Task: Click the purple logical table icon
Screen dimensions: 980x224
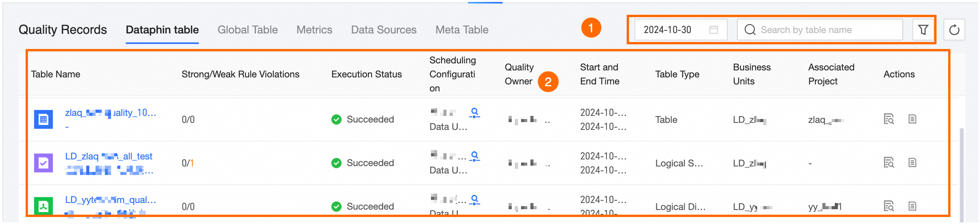Action: pyautogui.click(x=43, y=163)
